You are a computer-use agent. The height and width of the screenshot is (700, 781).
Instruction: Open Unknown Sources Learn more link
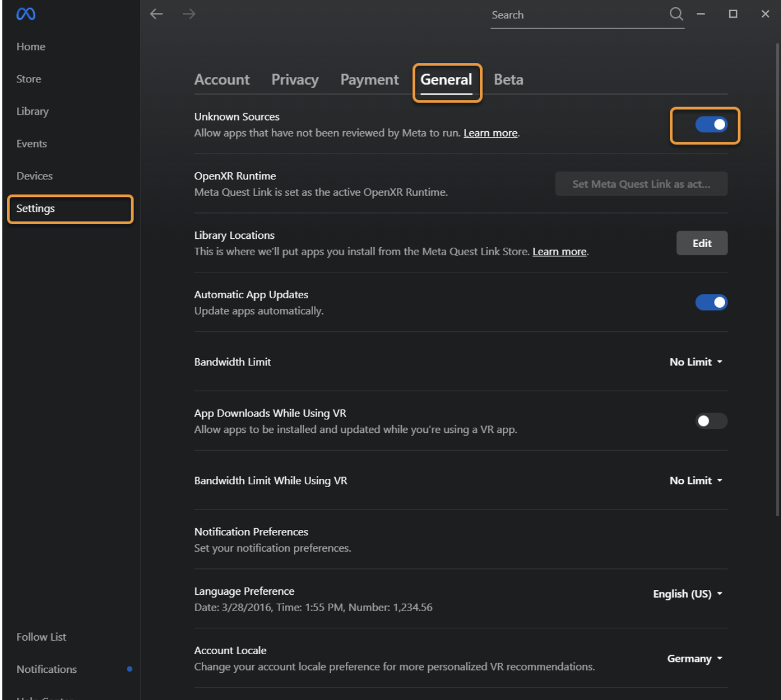click(x=490, y=133)
